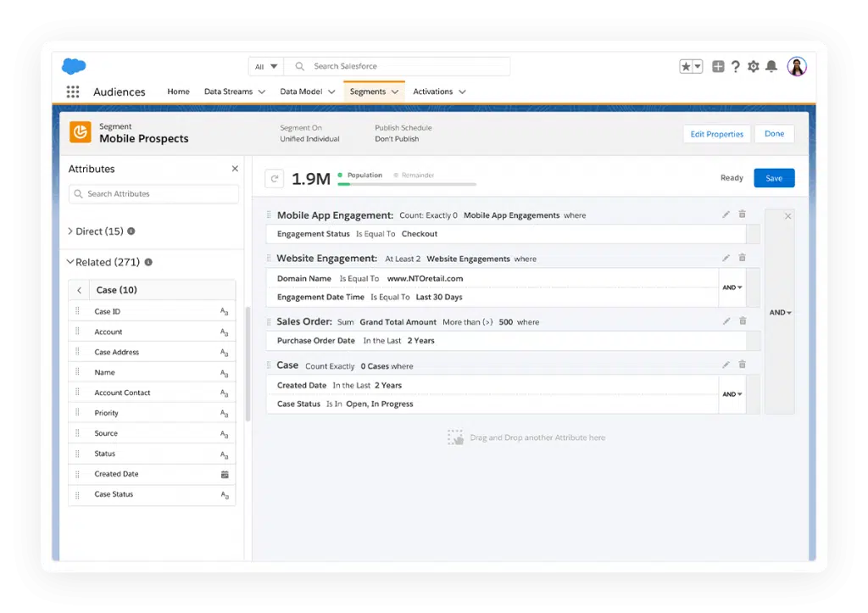Viewport: 868px width, 613px height.
Task: Open the Data Model tab dropdown
Action: click(x=331, y=92)
